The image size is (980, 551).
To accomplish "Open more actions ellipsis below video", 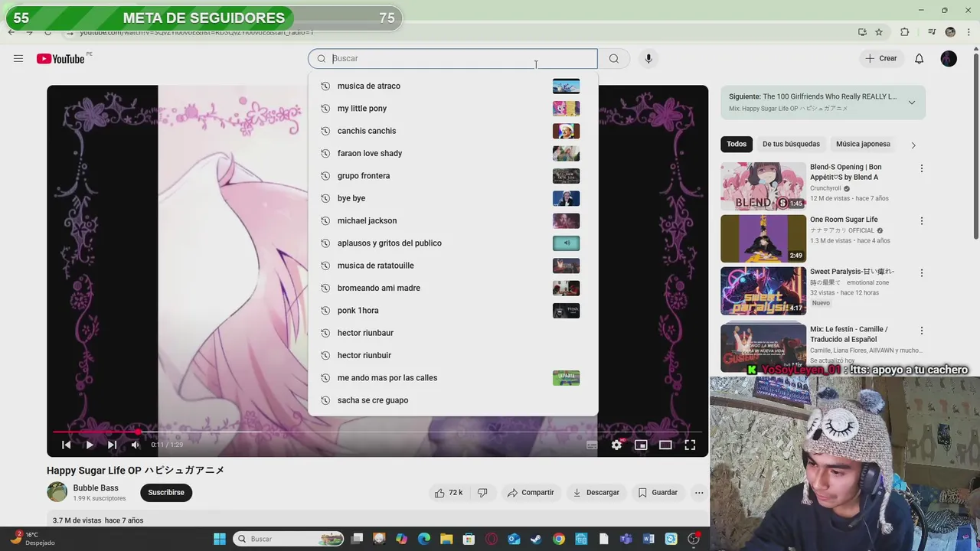I will click(x=699, y=493).
